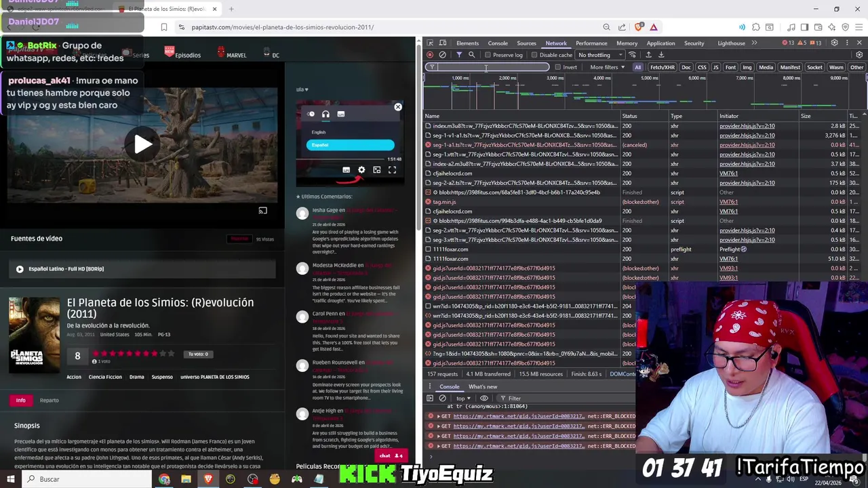Image resolution: width=868 pixels, height=488 pixels.
Task: Toggle the network filter funnel icon
Action: coord(459,55)
